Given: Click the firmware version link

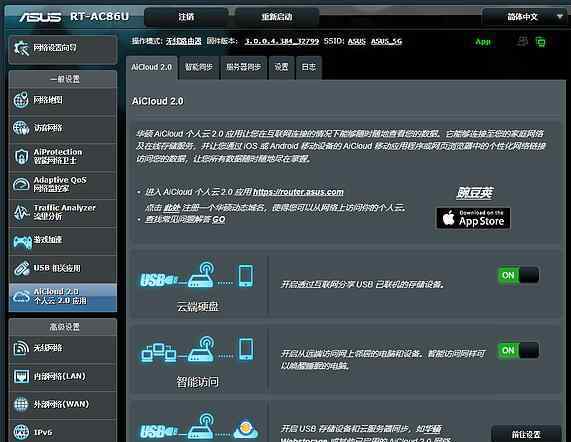Looking at the screenshot, I should click(281, 41).
